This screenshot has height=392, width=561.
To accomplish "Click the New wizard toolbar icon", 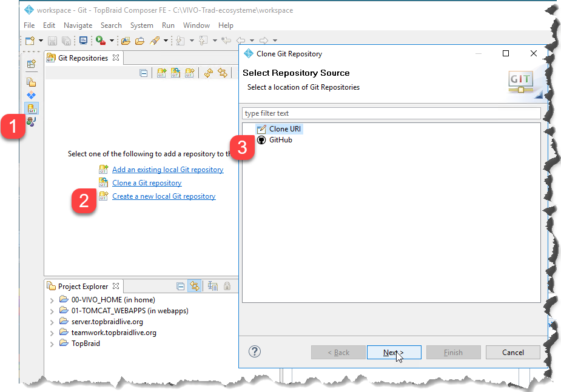I will 30,41.
